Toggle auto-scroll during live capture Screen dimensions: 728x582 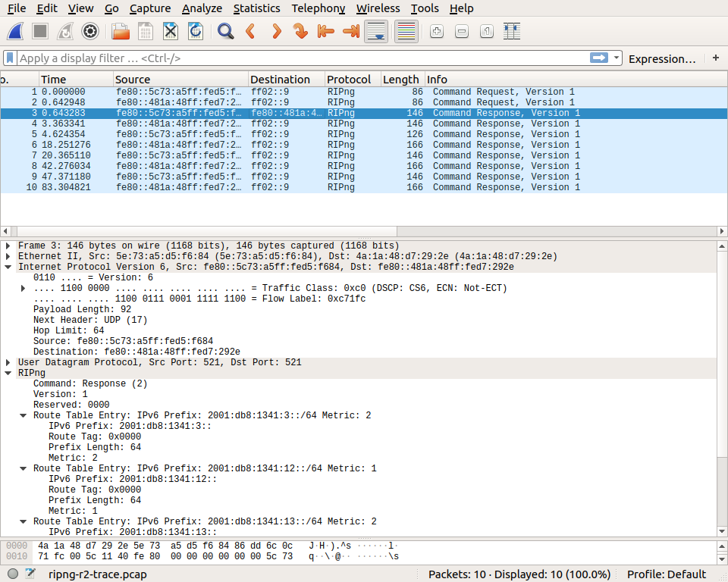click(376, 32)
